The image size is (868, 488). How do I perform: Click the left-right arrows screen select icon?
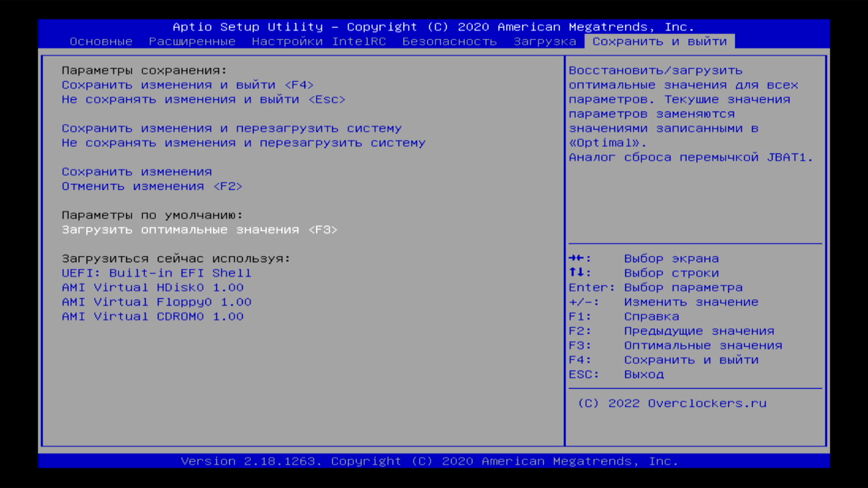[x=576, y=258]
